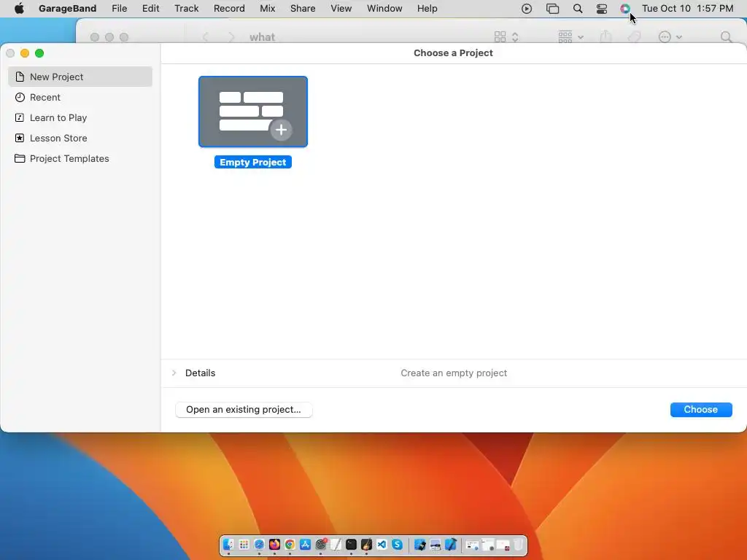Click the Stage Manager windows icon in menu bar
Screen dimensions: 747x560
pyautogui.click(x=553, y=9)
